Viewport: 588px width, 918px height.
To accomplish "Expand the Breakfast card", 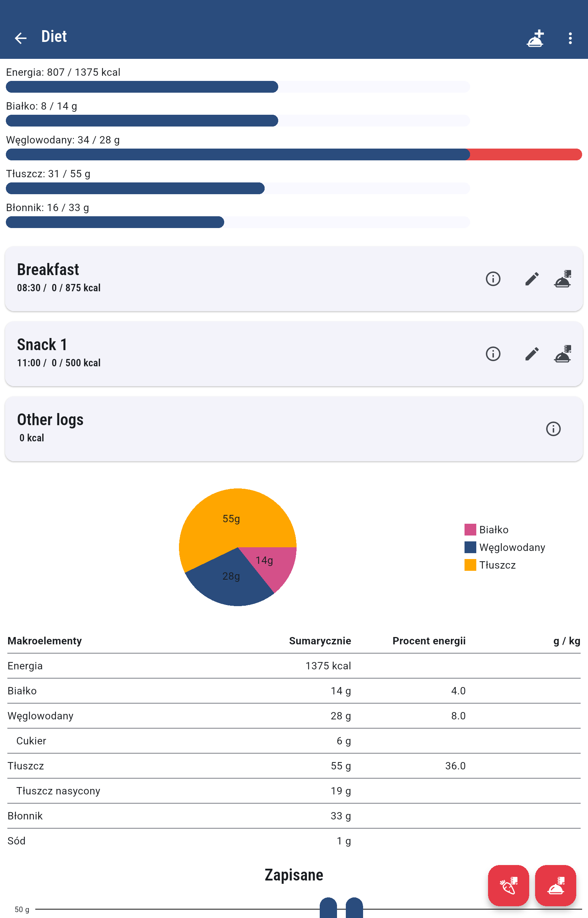I will click(x=244, y=278).
